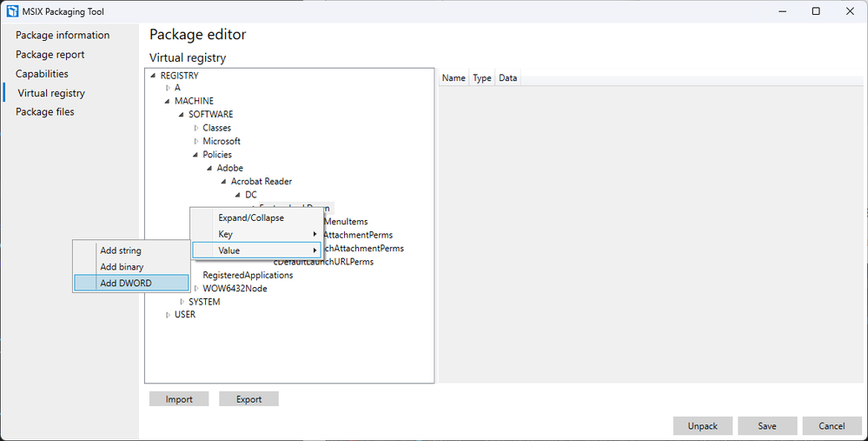868x441 pixels.
Task: Open the Value submenu
Action: [x=257, y=251]
